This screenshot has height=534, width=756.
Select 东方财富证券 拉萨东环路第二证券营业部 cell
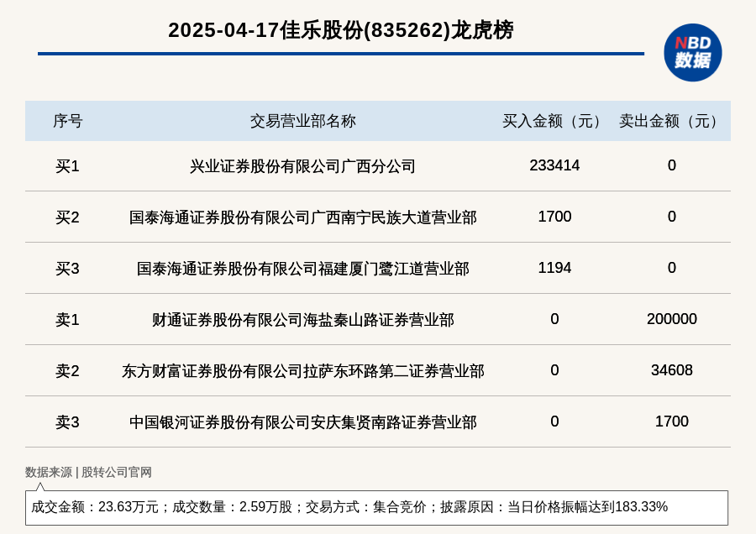coord(302,370)
